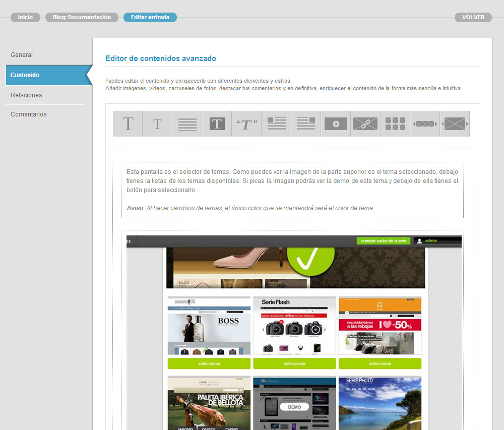
Task: Select the Contenido sidebar tab
Action: coord(49,75)
